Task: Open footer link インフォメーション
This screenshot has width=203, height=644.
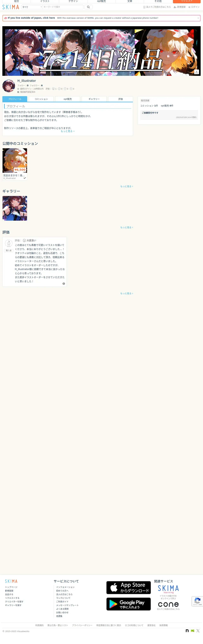Action: click(65, 587)
